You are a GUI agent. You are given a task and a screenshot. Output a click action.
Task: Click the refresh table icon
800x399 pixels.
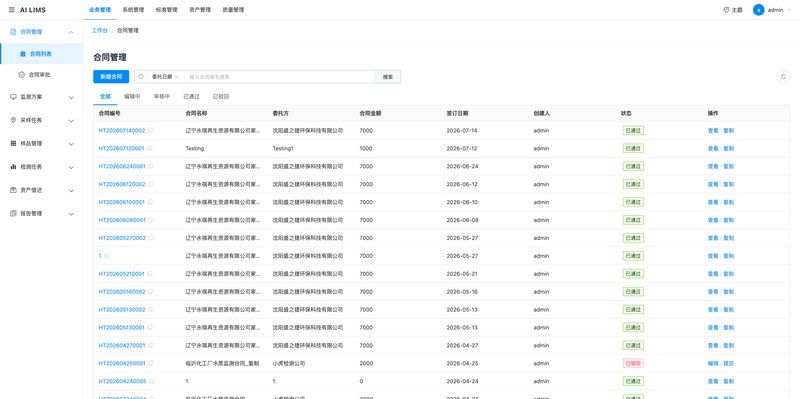pyautogui.click(x=783, y=77)
